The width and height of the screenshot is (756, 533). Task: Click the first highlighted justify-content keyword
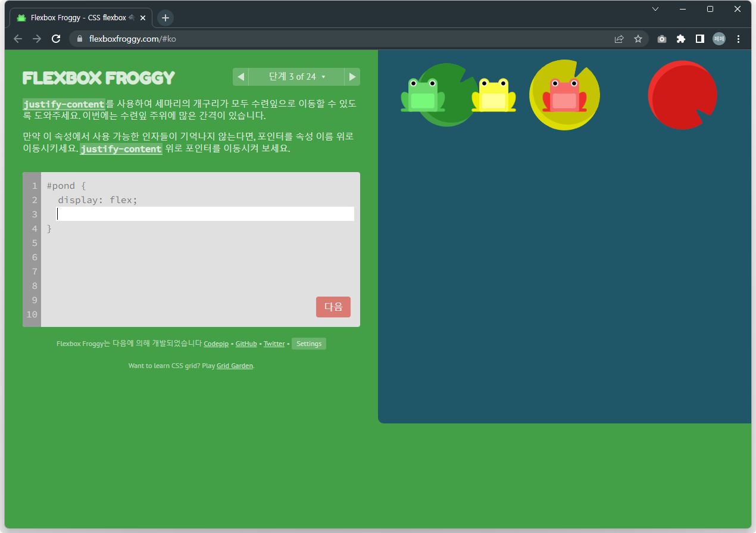pos(64,104)
